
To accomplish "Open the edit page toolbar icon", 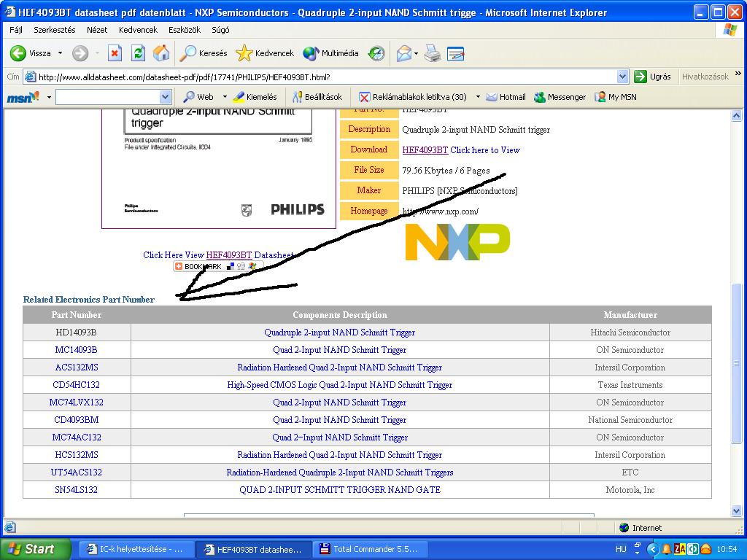I will pos(455,53).
